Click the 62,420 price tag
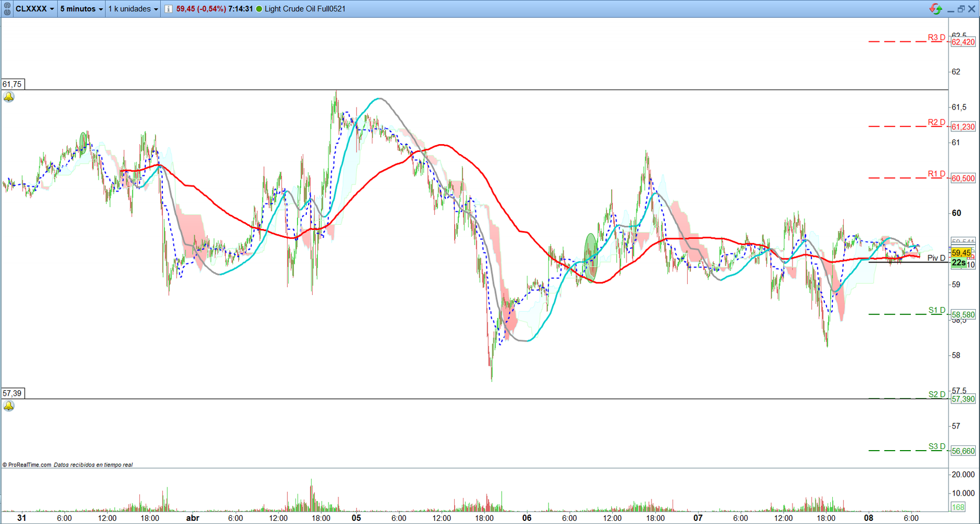 coord(963,42)
